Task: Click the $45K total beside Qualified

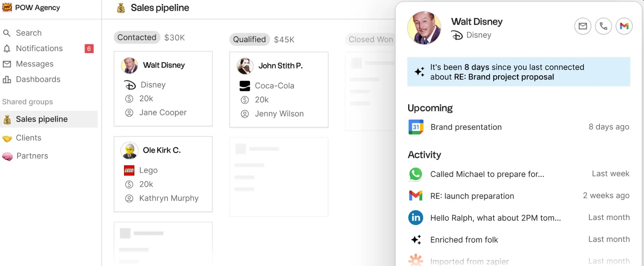Action: [284, 40]
